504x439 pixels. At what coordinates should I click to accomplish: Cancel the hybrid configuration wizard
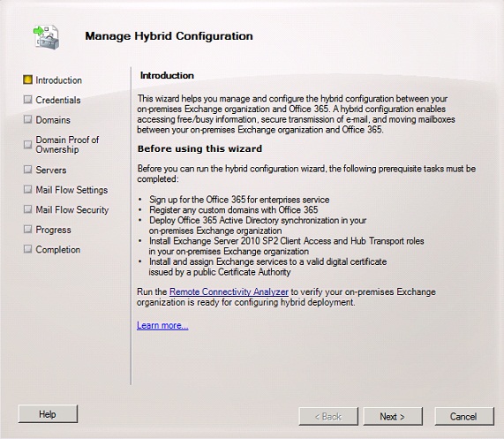pyautogui.click(x=464, y=417)
